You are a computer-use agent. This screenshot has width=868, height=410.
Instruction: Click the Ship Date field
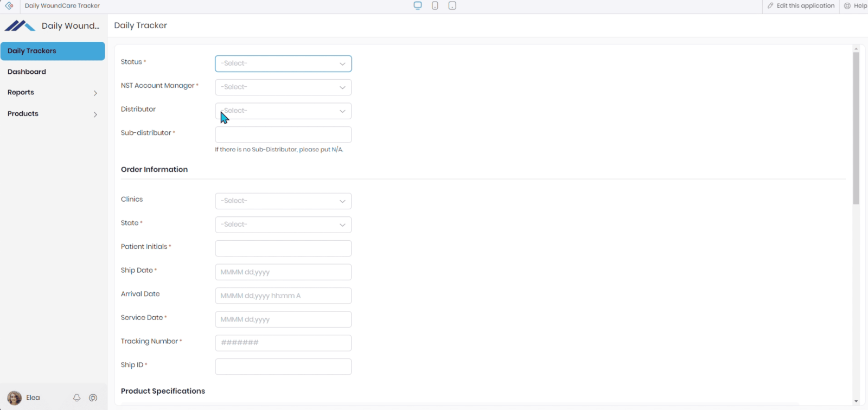[x=283, y=272]
